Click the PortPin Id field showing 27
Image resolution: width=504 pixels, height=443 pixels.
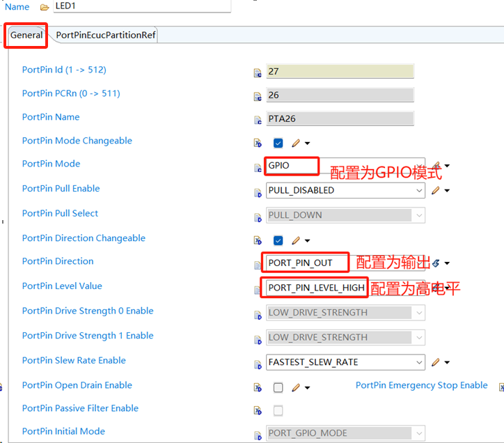click(340, 72)
